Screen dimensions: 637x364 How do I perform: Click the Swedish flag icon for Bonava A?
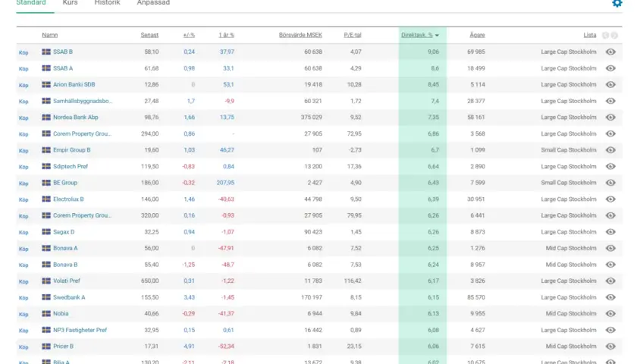tap(46, 248)
